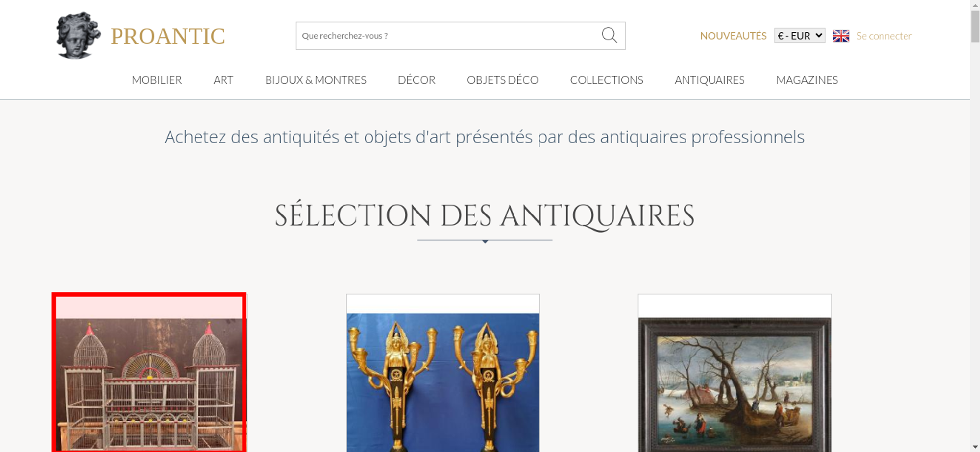This screenshot has width=980, height=452.
Task: Click the Se connecter link
Action: tap(884, 36)
